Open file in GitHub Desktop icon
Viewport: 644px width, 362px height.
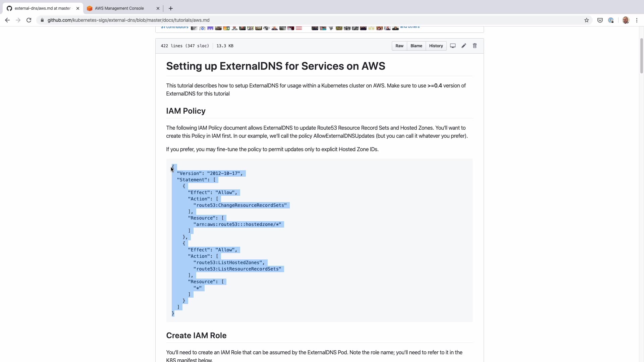click(452, 46)
